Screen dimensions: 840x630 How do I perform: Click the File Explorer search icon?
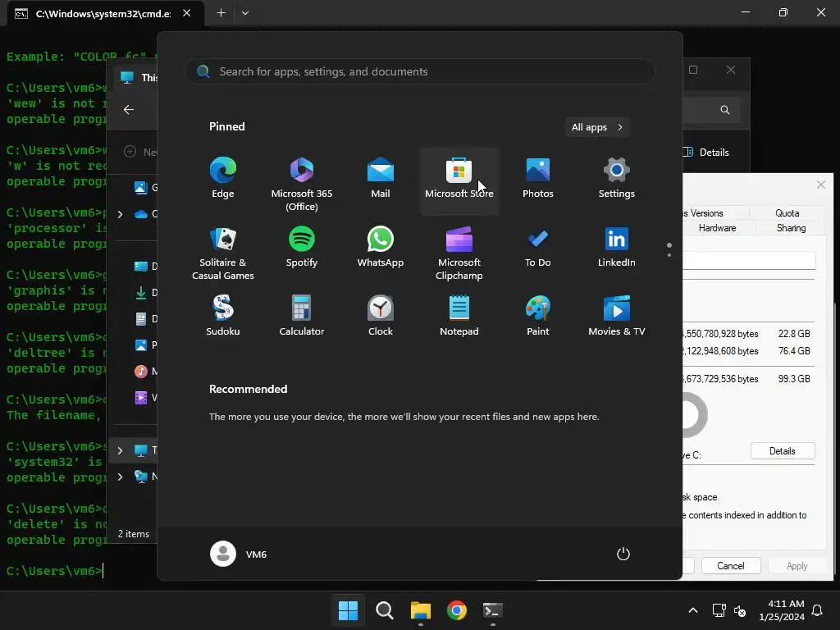pyautogui.click(x=725, y=110)
